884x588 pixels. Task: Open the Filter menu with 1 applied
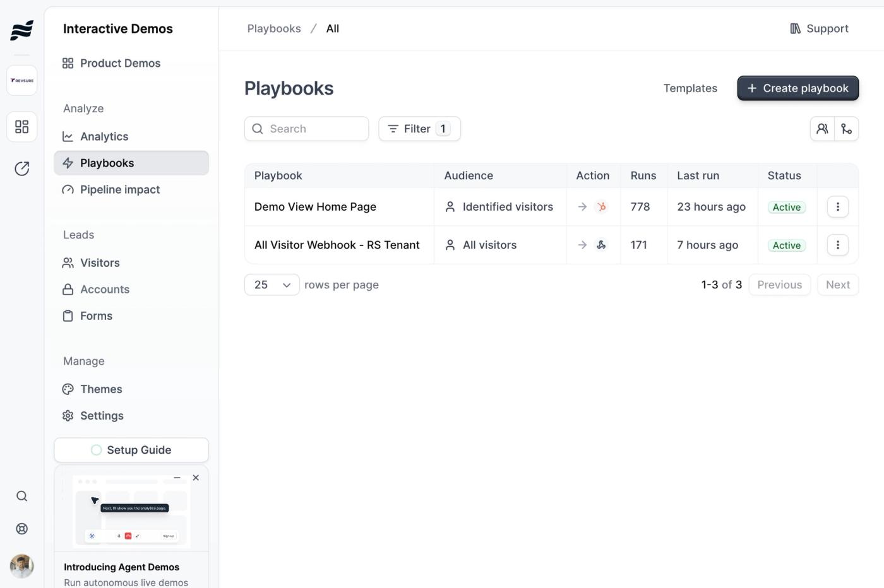[420, 129]
